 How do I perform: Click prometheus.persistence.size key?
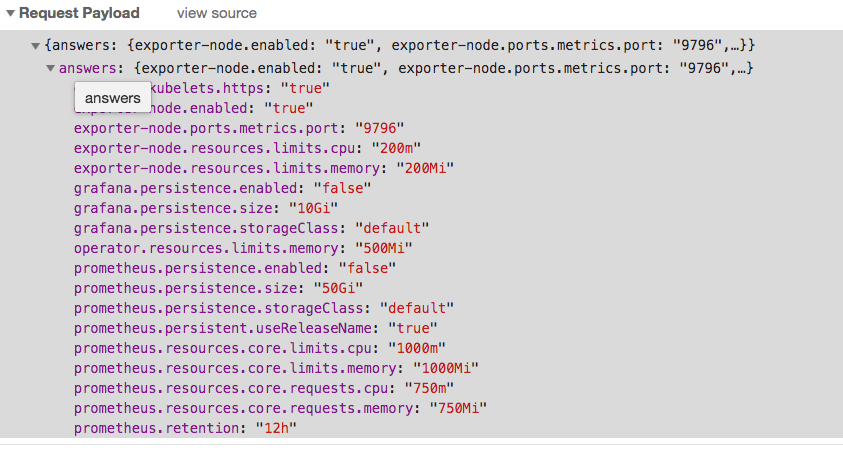[185, 288]
